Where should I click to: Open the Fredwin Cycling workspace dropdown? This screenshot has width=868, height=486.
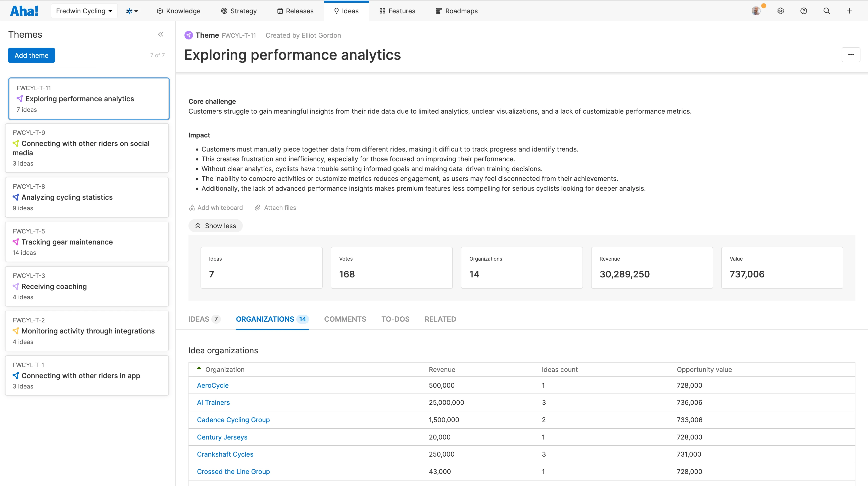point(84,11)
